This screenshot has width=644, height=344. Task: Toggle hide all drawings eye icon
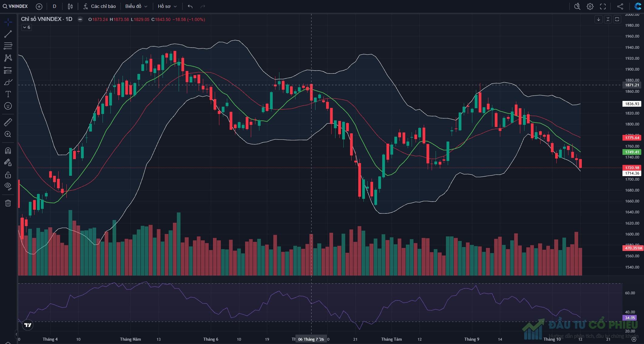click(x=8, y=186)
